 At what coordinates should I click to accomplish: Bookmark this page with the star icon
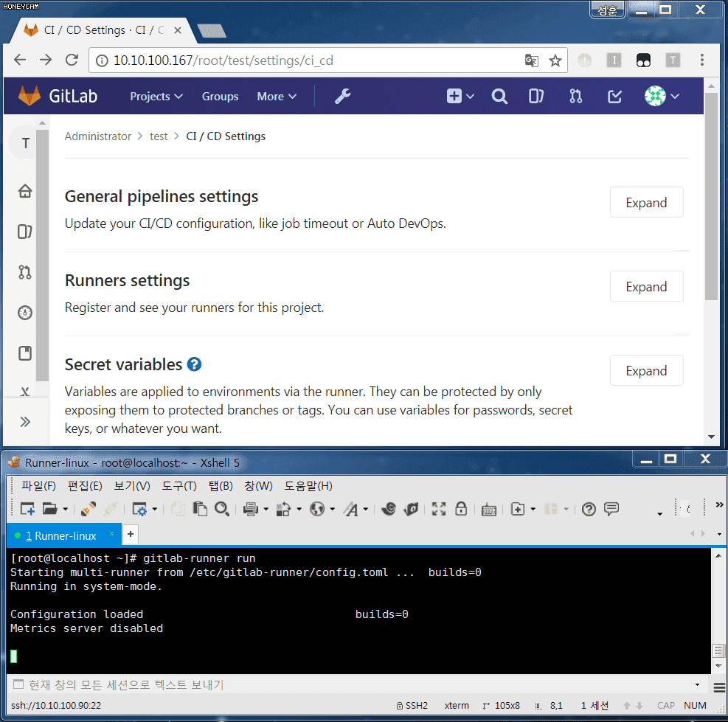555,60
